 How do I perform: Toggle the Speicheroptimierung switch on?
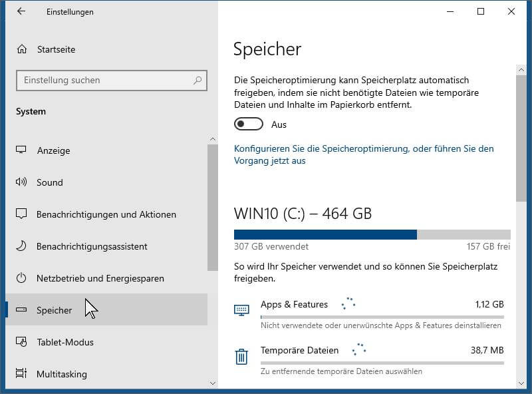(x=248, y=124)
